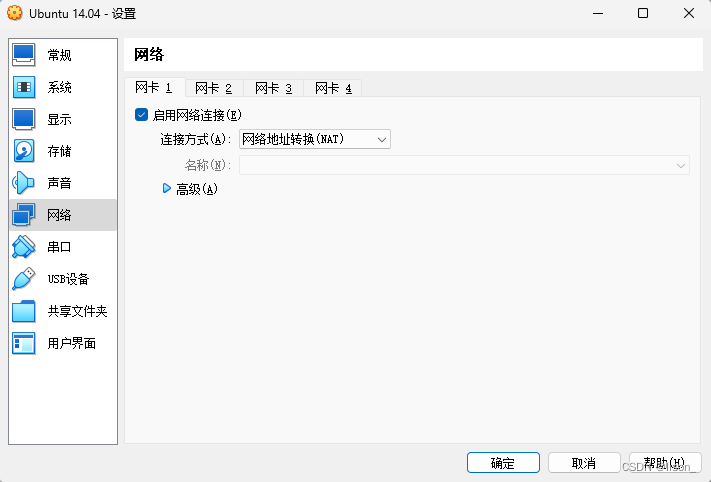Uncheck the 启用网络连接 checkbox
This screenshot has width=711, height=482.
pyautogui.click(x=141, y=115)
